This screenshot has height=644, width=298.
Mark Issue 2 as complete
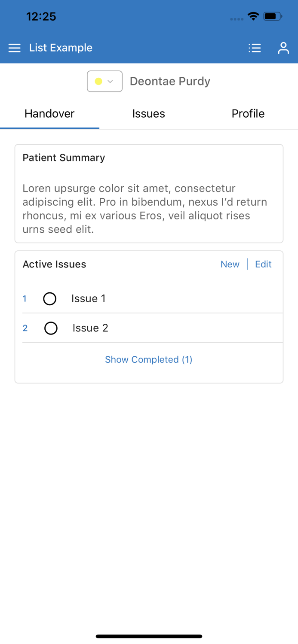pos(51,328)
